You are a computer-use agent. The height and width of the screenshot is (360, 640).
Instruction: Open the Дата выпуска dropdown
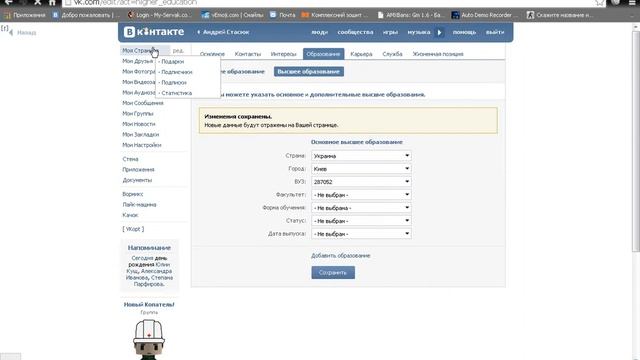[x=361, y=234]
